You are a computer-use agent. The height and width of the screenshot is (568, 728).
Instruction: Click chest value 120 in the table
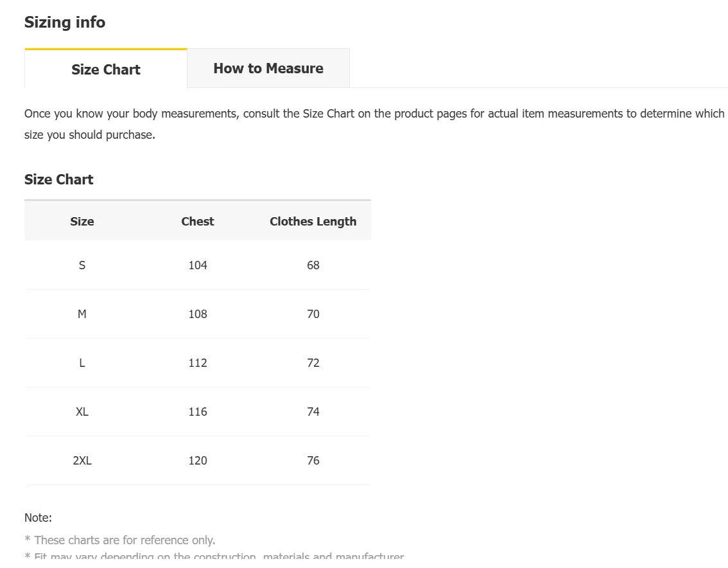198,461
